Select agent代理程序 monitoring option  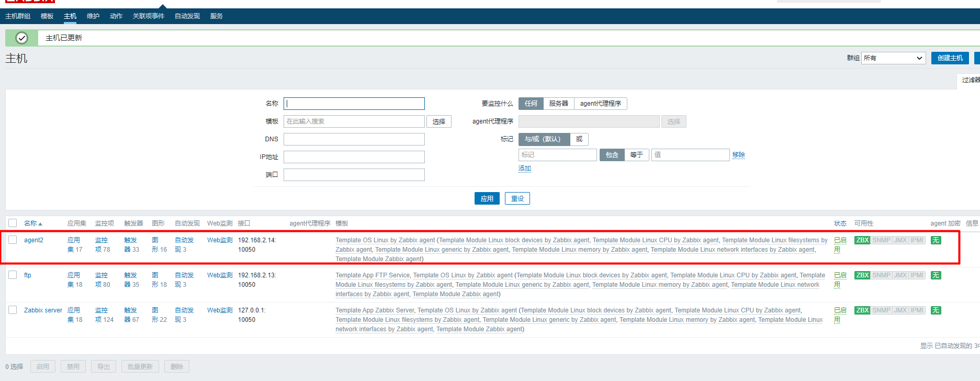click(x=601, y=104)
